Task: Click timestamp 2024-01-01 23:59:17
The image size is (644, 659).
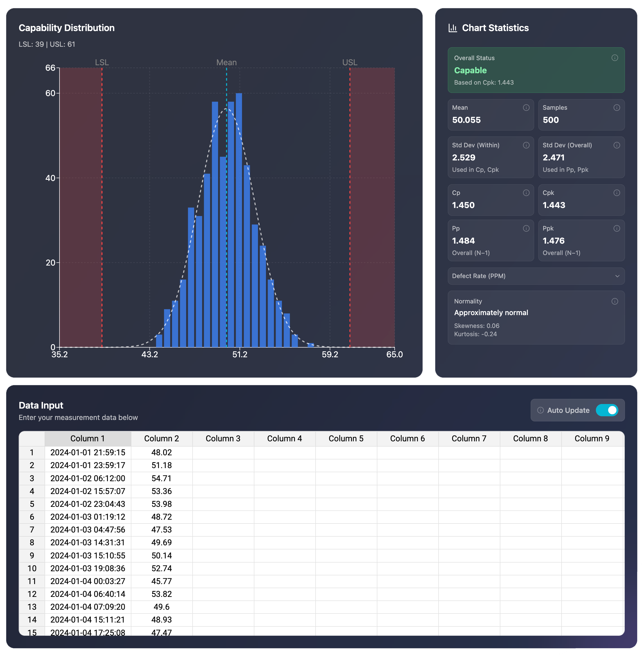Action: [x=88, y=465]
